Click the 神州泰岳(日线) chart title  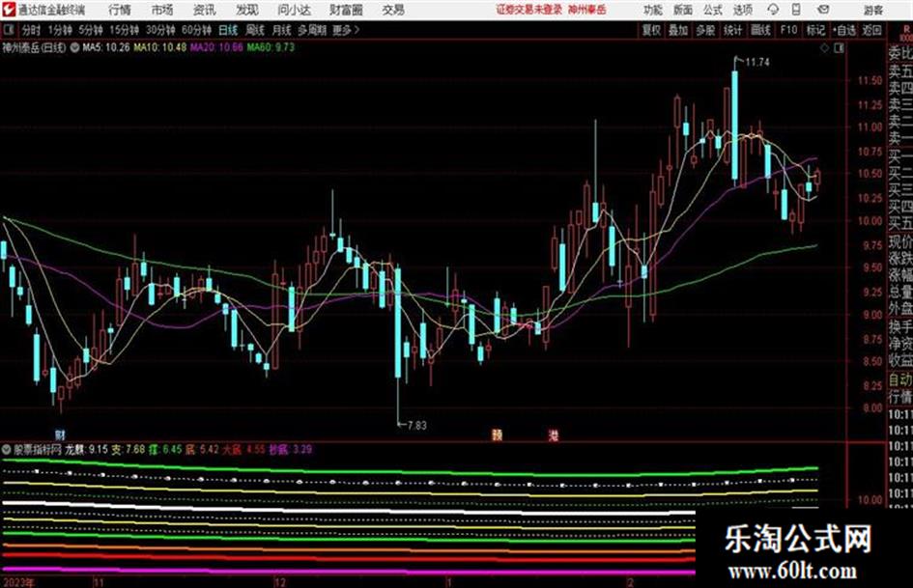click(34, 47)
